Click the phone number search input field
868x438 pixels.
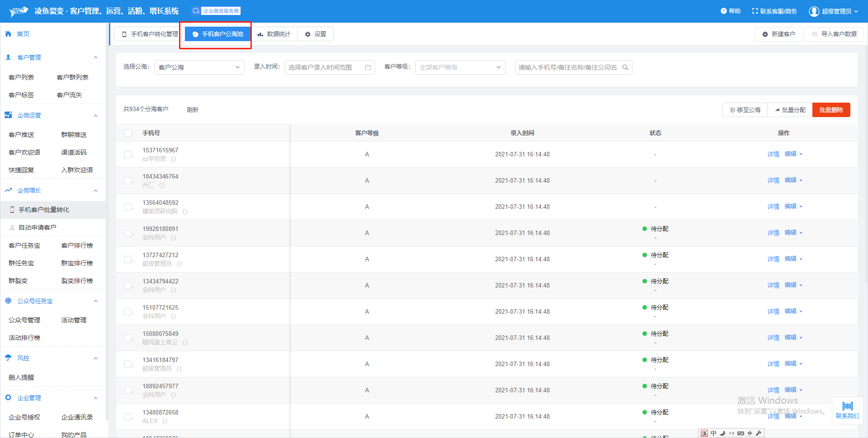click(567, 67)
